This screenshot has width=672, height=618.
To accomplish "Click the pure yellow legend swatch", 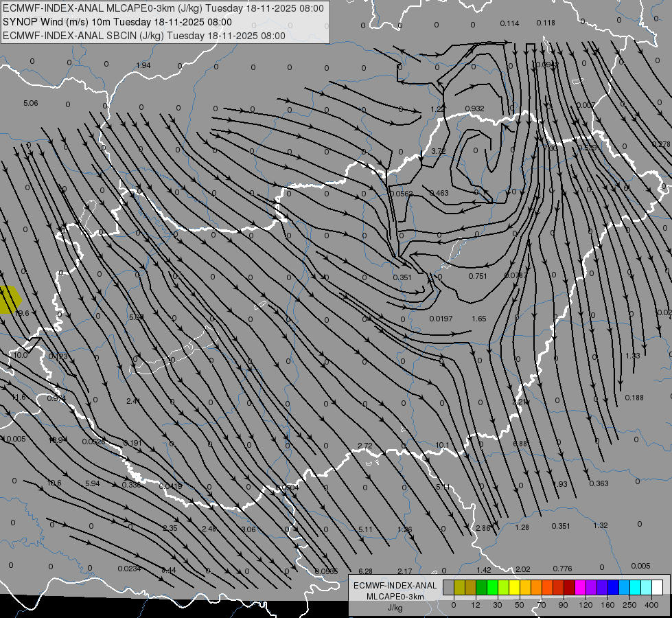I will tap(515, 587).
